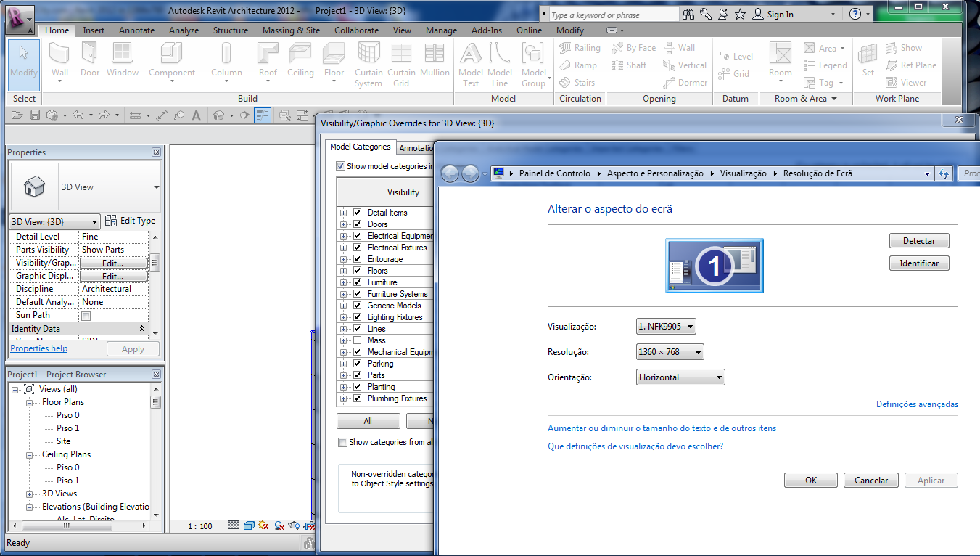Open the Massing & Site tab
The height and width of the screenshot is (556, 980).
(x=291, y=30)
